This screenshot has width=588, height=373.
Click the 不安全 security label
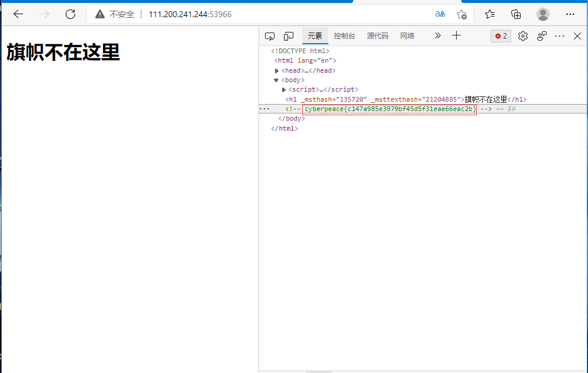point(121,14)
